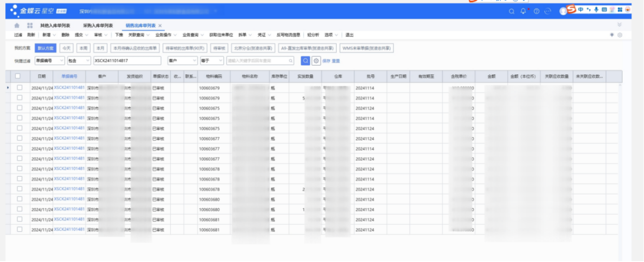Image resolution: width=644 pixels, height=262 pixels.
Task: Open global search in the blue header
Action: [512, 11]
